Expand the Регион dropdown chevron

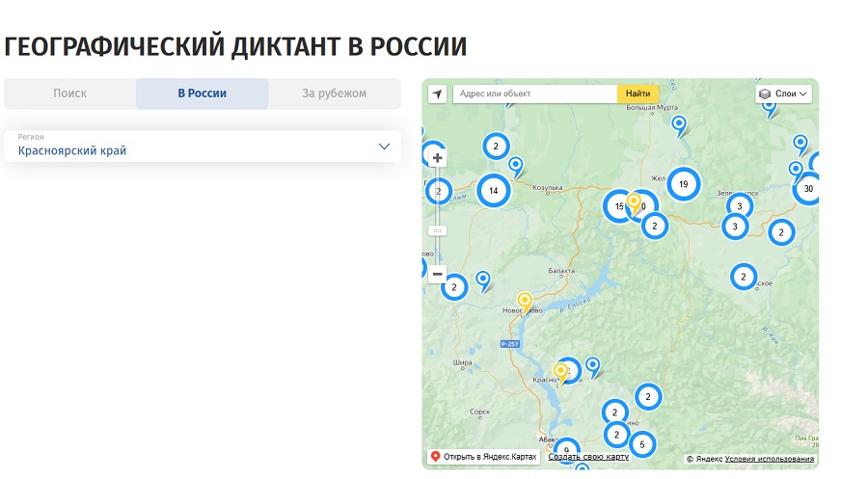pyautogui.click(x=384, y=146)
